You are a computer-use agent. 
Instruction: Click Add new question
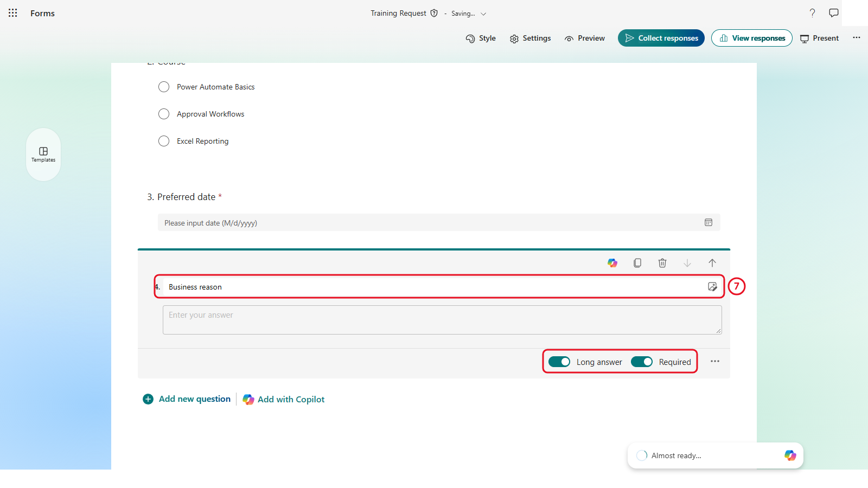(187, 399)
